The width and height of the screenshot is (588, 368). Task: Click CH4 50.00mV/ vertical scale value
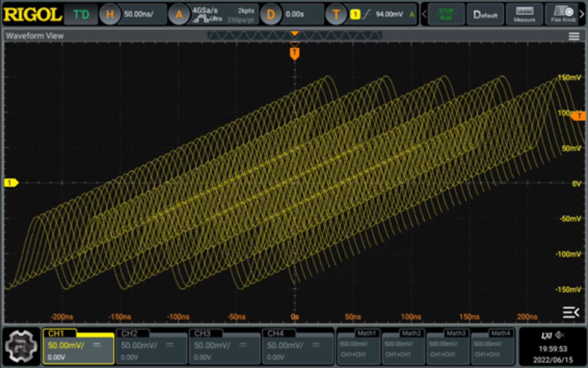tap(285, 345)
